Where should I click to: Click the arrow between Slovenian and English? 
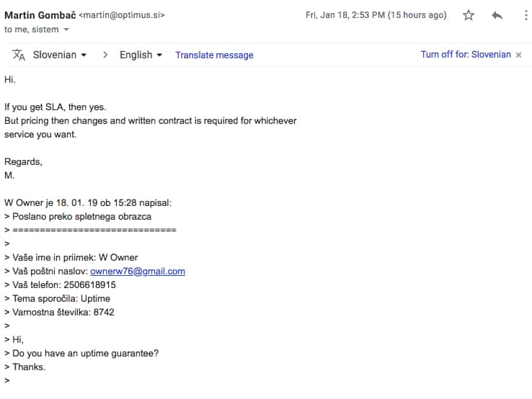105,55
